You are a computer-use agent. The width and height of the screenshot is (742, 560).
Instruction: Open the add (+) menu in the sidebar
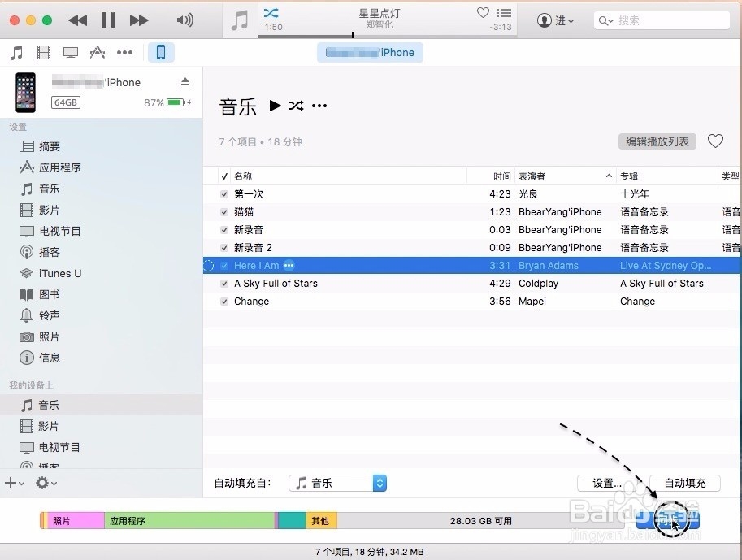pos(14,483)
